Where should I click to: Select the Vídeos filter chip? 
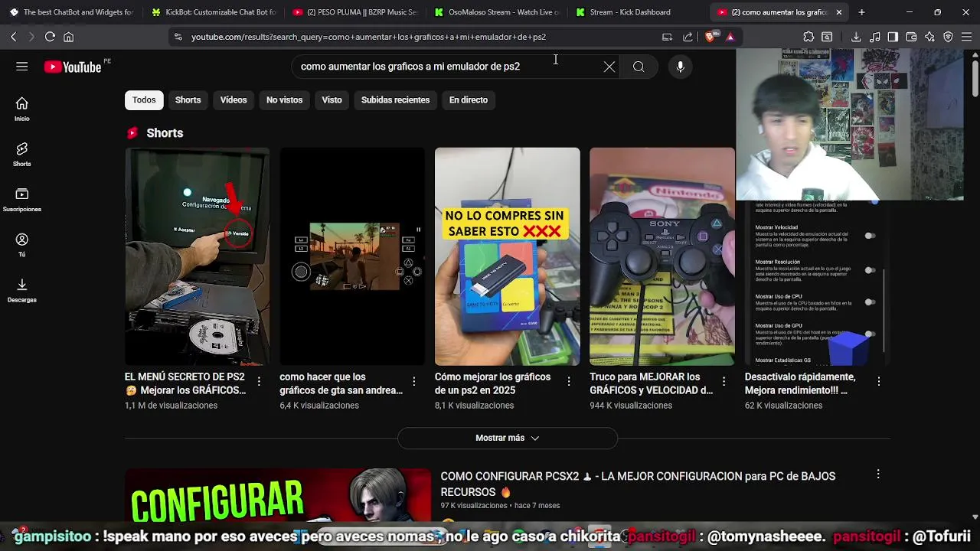[234, 99]
